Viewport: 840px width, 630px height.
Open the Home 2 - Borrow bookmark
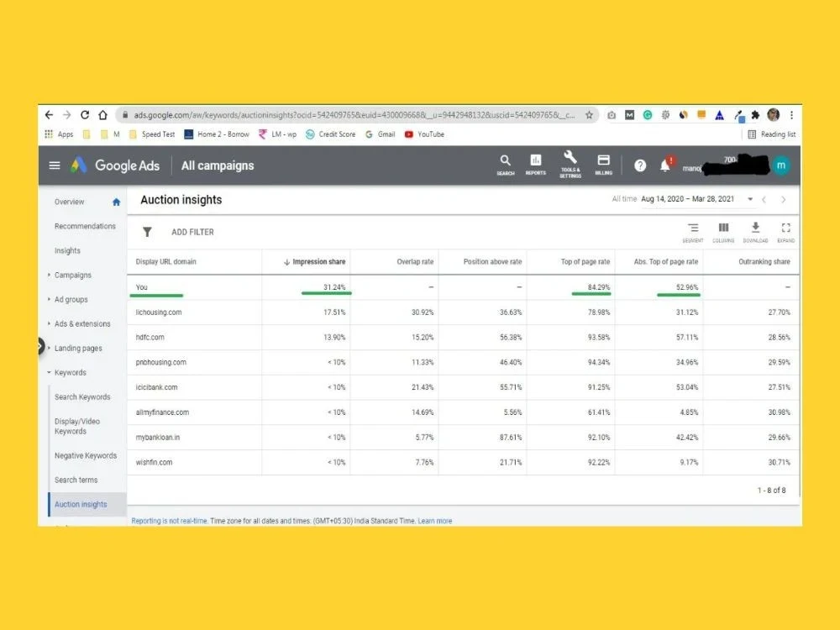click(217, 134)
